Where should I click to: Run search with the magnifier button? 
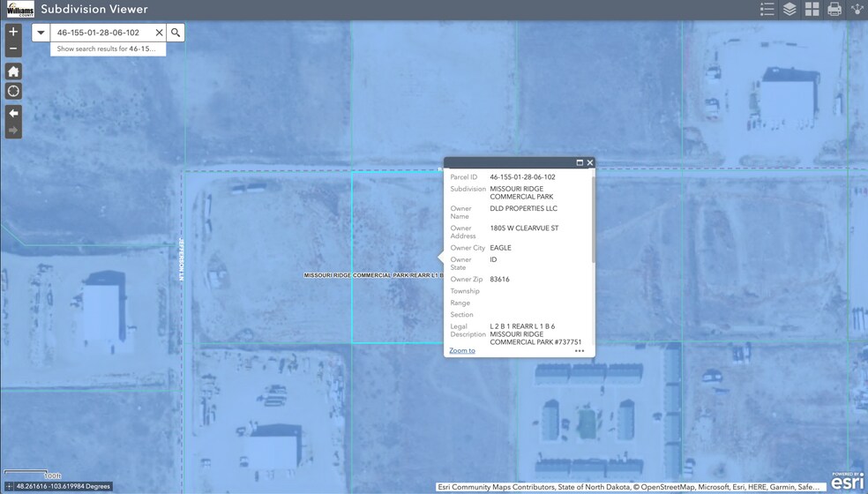point(176,33)
